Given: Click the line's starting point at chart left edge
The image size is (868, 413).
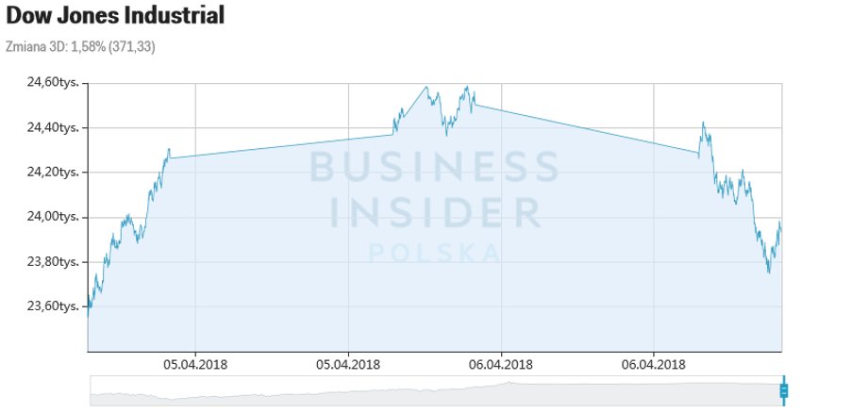Looking at the screenshot, I should click(x=88, y=316).
